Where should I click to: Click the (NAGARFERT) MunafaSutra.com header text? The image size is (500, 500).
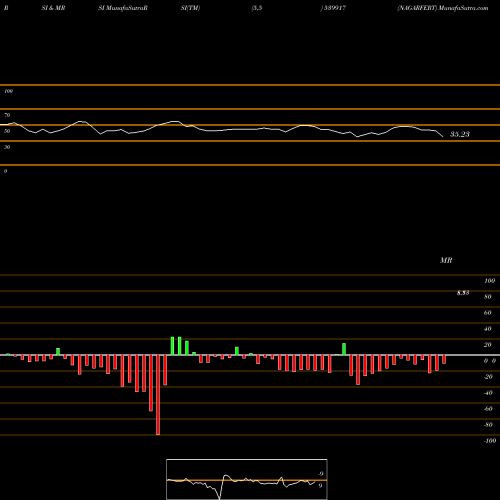pos(443,8)
